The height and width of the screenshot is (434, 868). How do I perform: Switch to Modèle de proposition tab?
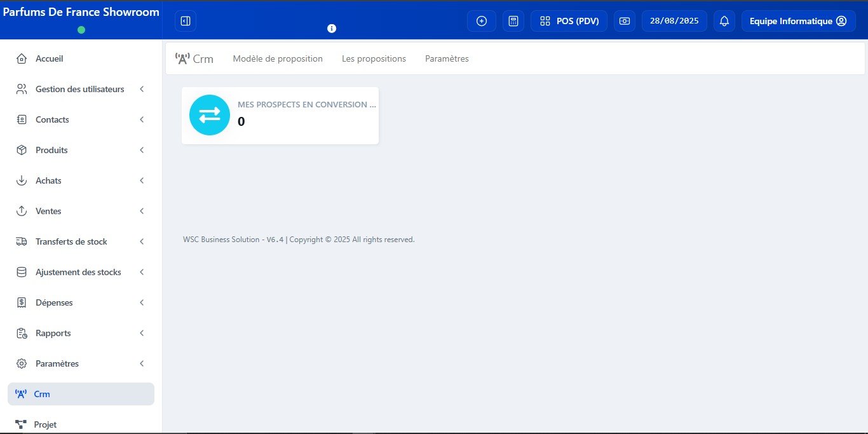pyautogui.click(x=278, y=58)
